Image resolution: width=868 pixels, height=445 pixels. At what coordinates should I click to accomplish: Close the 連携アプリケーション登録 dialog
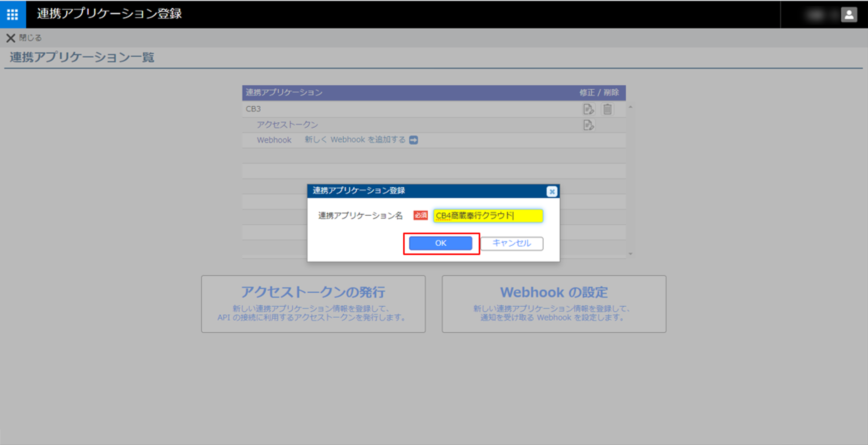[x=552, y=191]
